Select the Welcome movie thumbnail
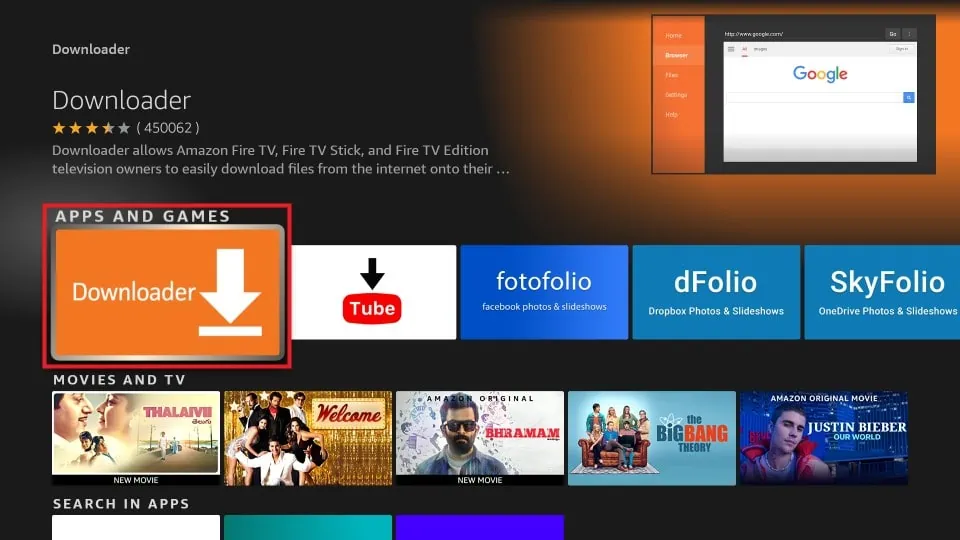This screenshot has width=960, height=540. (x=308, y=438)
